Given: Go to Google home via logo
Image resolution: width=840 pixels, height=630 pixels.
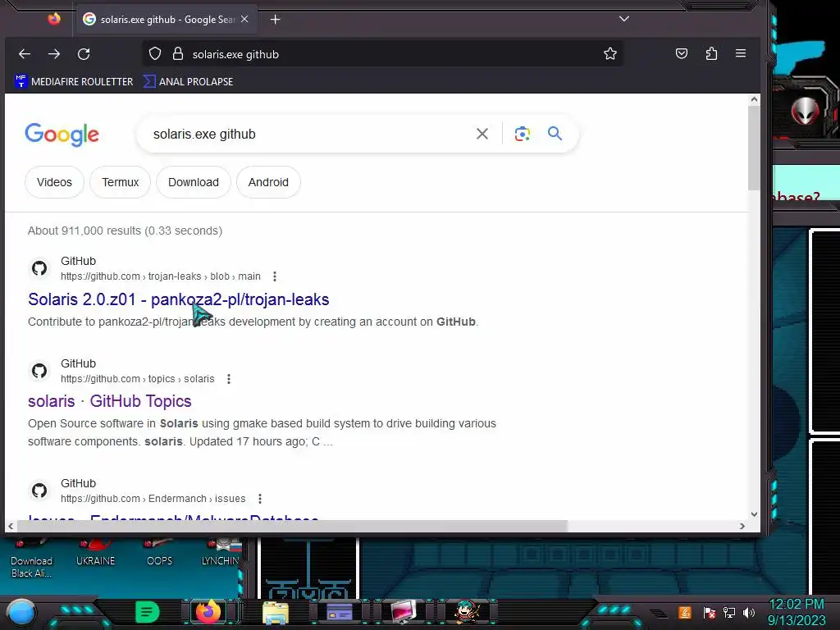Looking at the screenshot, I should (x=62, y=135).
